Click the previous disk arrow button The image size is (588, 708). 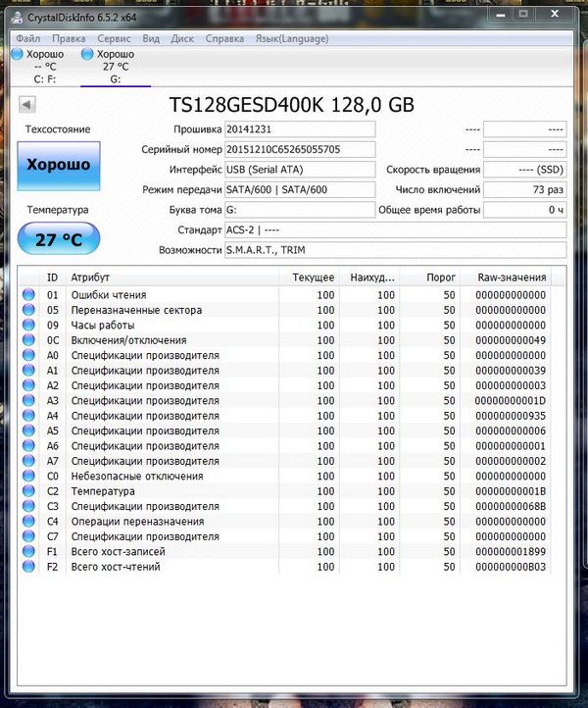(26, 105)
